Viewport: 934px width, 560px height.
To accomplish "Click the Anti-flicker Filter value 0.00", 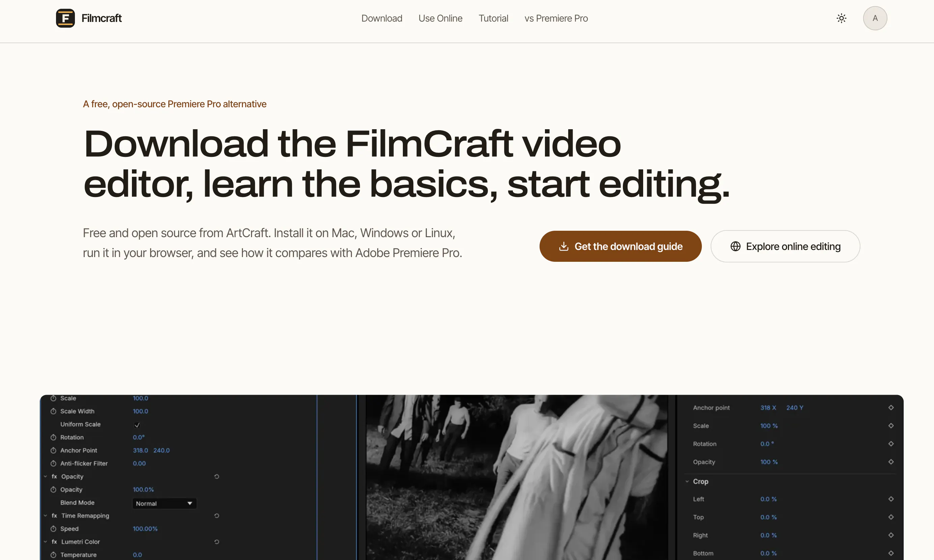I will [x=139, y=463].
